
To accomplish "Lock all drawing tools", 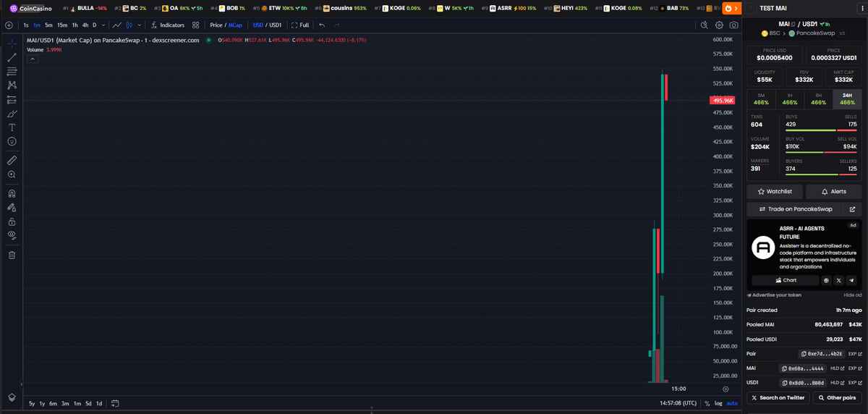I will (x=12, y=221).
